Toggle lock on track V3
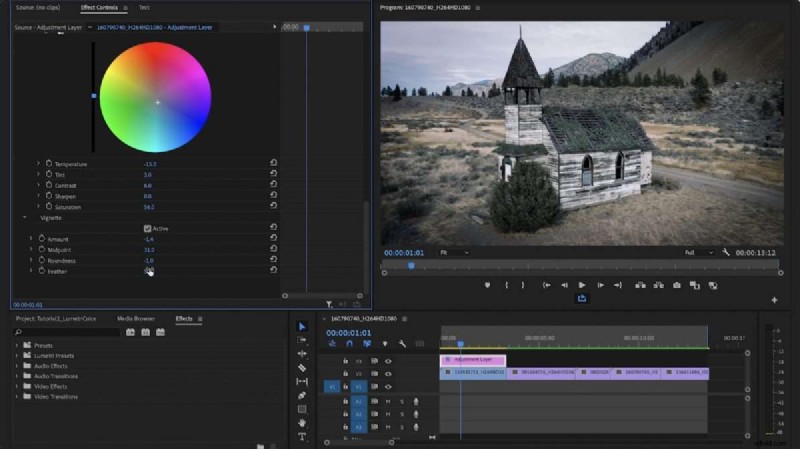 [x=345, y=361]
